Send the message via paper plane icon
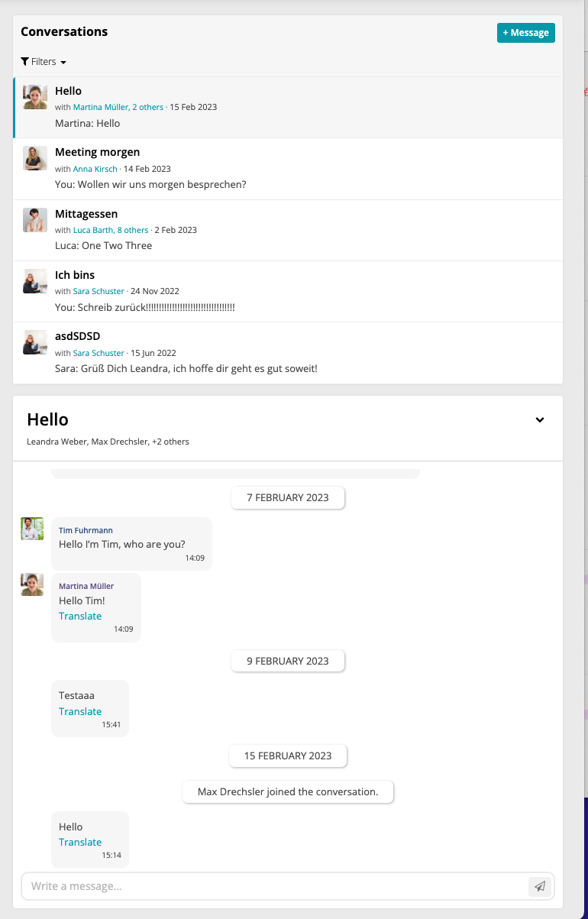Viewport: 588px width, 919px height. click(540, 886)
